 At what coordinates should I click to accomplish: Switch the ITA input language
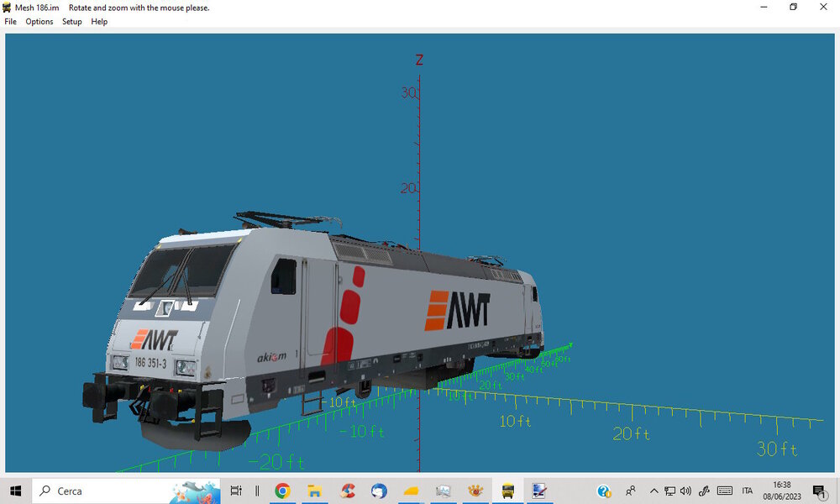click(748, 491)
